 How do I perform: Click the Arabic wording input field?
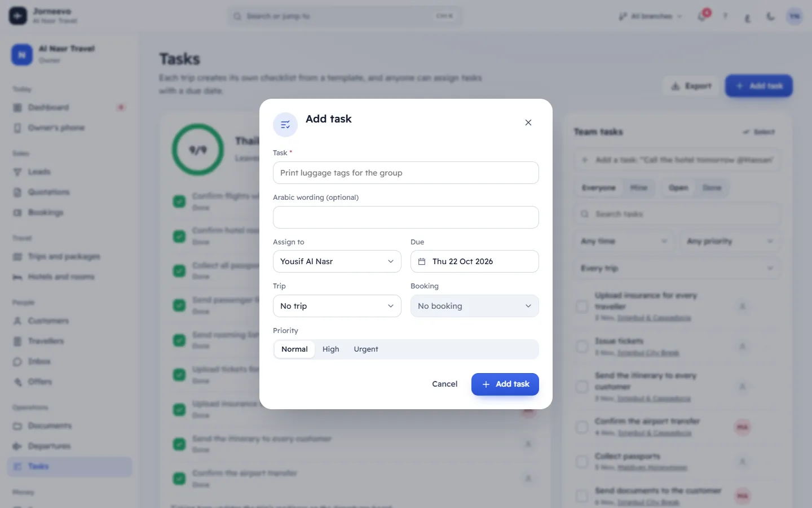(405, 217)
